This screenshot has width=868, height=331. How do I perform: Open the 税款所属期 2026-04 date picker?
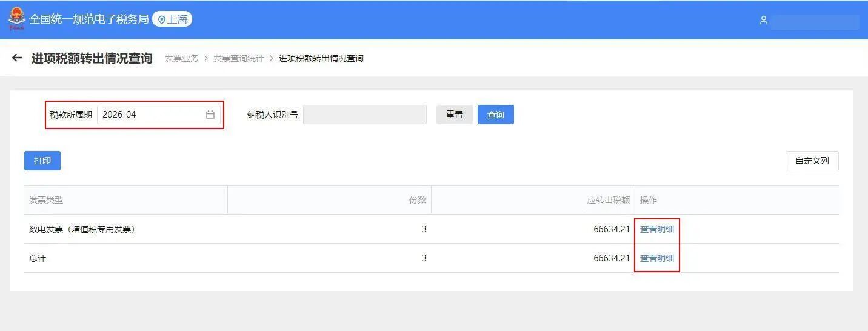[159, 115]
